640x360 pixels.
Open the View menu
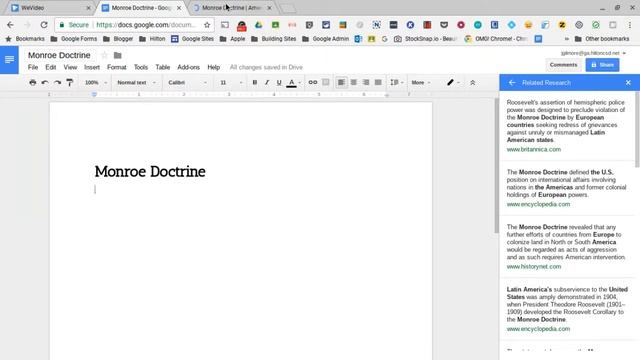(70, 67)
